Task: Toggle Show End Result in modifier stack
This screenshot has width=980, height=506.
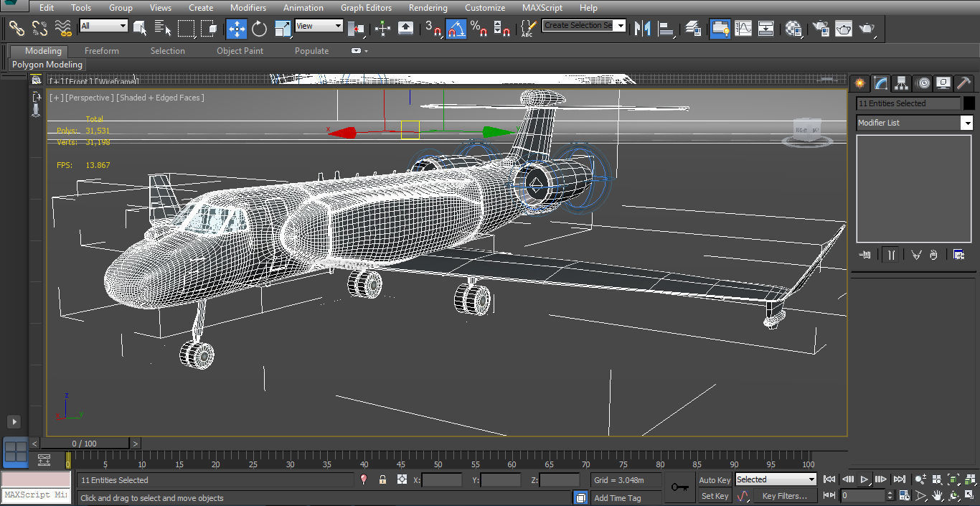Action: click(x=890, y=255)
